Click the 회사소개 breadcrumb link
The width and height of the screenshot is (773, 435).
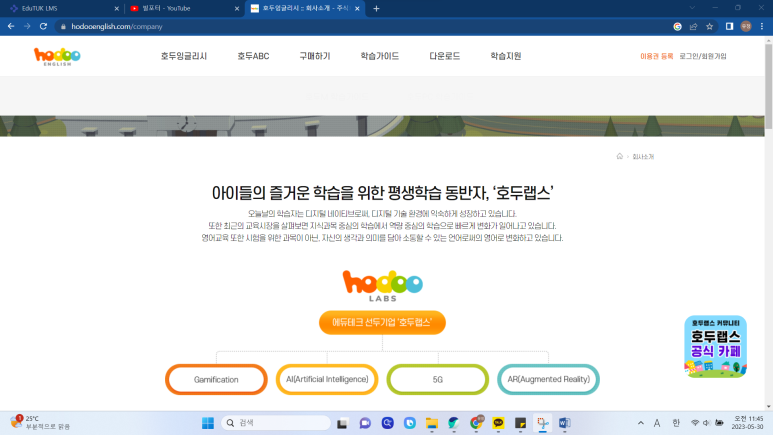pyautogui.click(x=643, y=157)
